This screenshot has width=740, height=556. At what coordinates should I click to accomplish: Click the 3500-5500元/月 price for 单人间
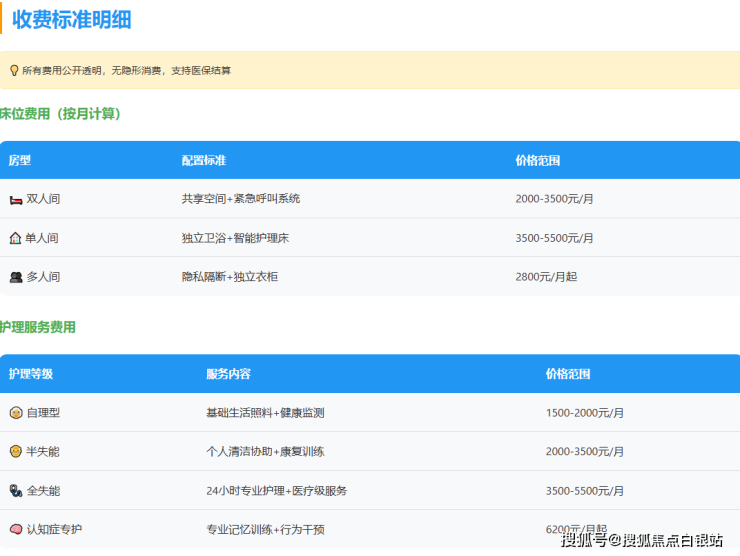pyautogui.click(x=554, y=238)
